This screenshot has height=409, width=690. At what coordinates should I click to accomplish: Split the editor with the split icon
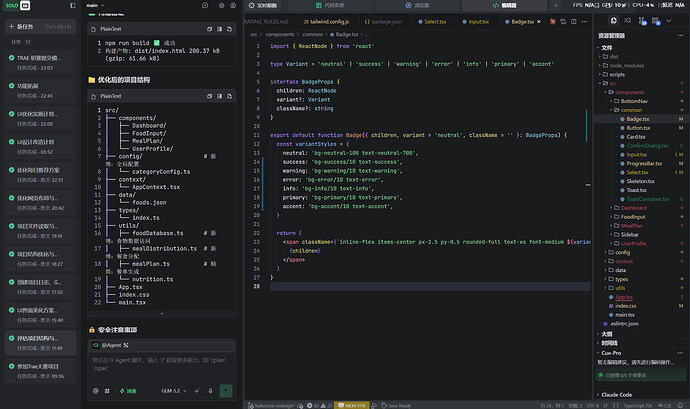click(573, 22)
